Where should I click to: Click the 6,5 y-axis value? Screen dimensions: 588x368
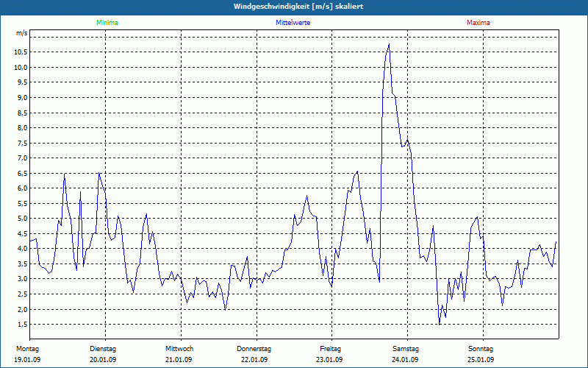point(22,174)
